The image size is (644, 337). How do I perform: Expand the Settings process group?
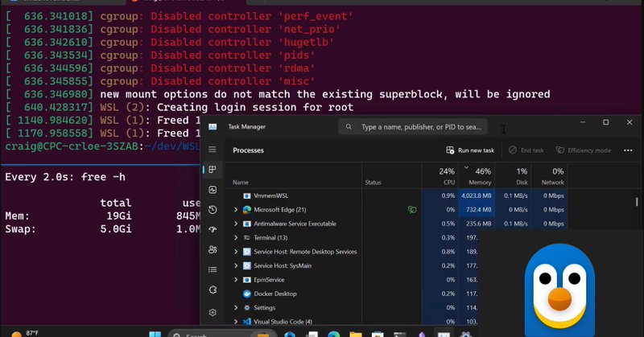pos(236,307)
